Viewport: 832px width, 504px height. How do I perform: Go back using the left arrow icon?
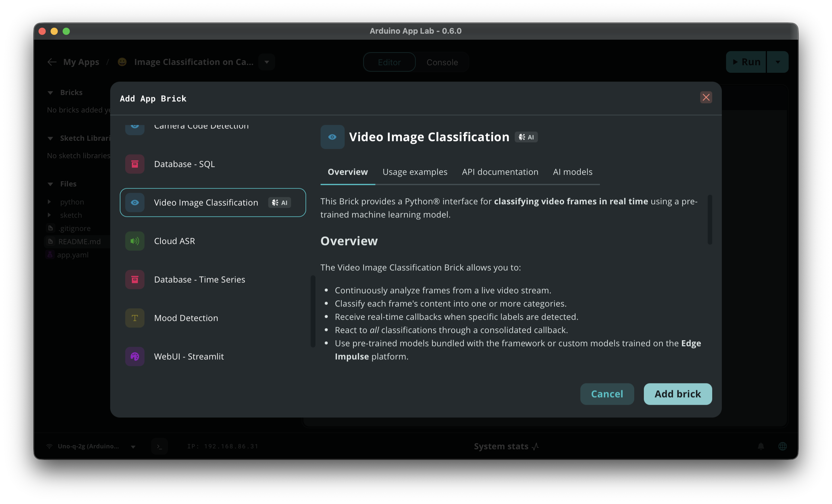tap(52, 62)
